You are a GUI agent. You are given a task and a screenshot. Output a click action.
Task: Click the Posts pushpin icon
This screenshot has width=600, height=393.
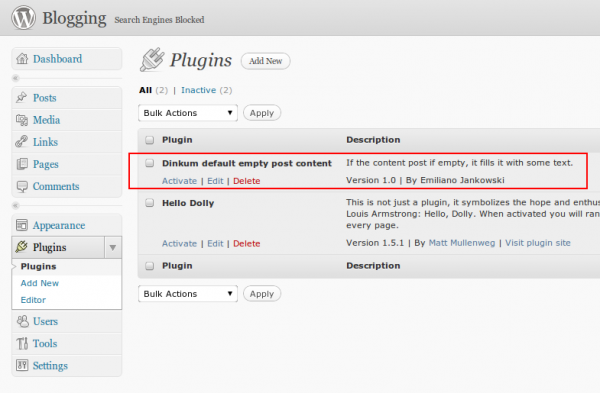(x=22, y=97)
